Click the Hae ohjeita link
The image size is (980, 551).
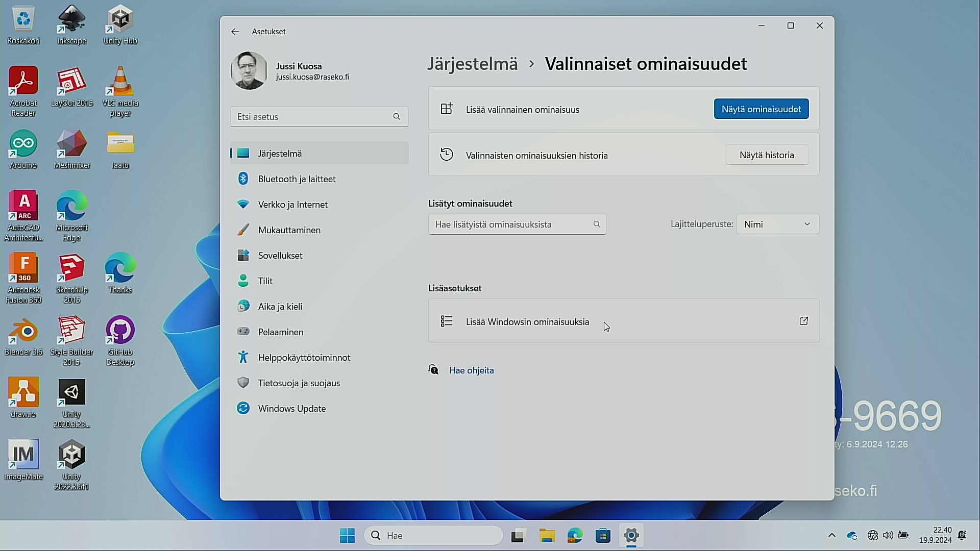point(471,370)
